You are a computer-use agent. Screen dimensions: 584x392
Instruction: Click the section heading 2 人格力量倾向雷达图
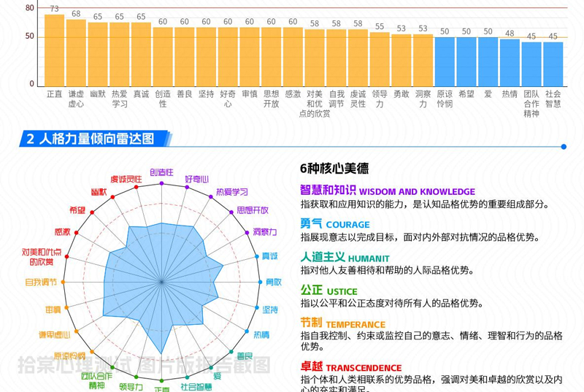[91, 139]
